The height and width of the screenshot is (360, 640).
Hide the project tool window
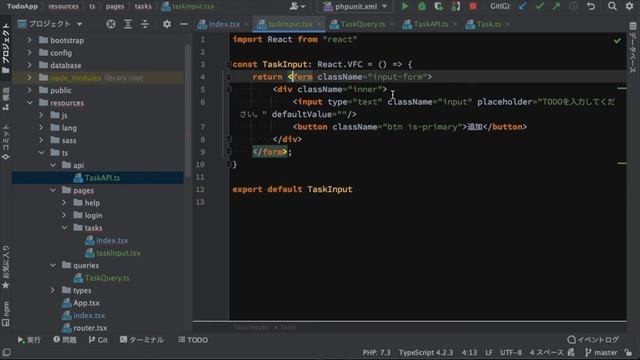point(184,24)
